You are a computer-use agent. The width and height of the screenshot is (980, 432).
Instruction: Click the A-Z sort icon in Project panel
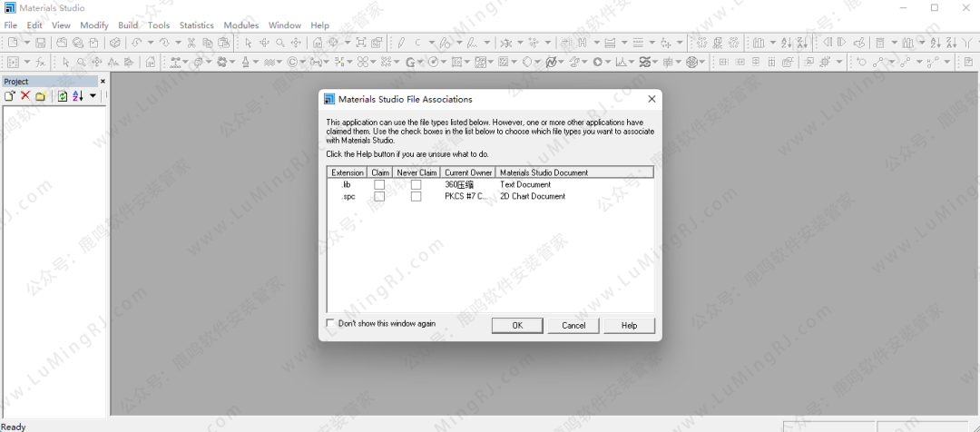click(77, 96)
